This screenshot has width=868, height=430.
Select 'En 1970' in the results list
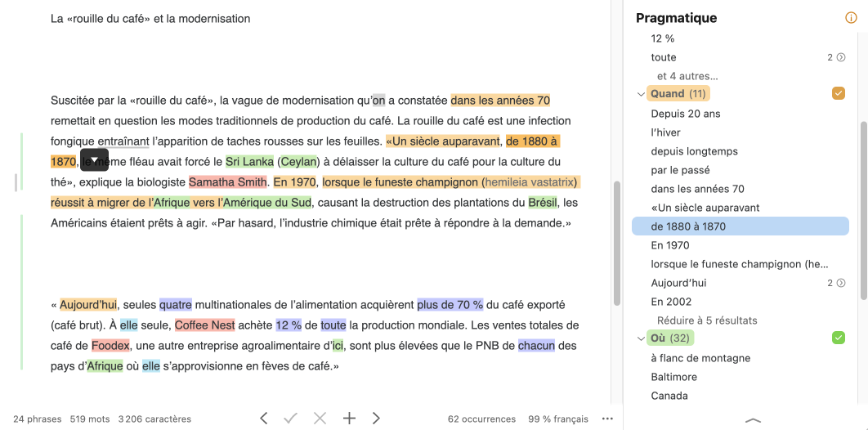coord(670,245)
